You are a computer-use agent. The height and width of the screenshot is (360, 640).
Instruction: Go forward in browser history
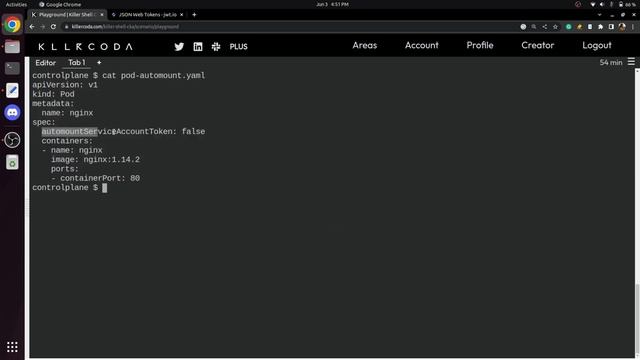42,27
